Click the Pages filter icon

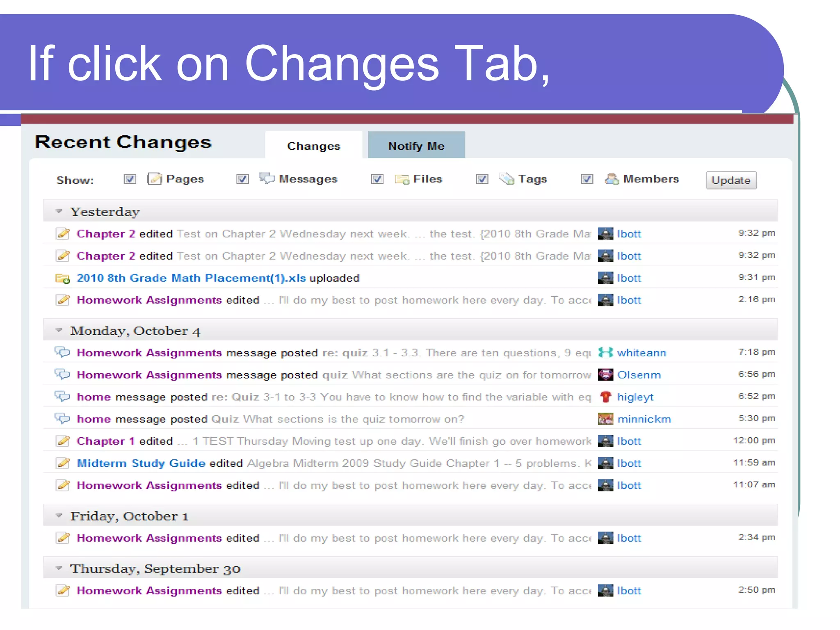point(154,179)
